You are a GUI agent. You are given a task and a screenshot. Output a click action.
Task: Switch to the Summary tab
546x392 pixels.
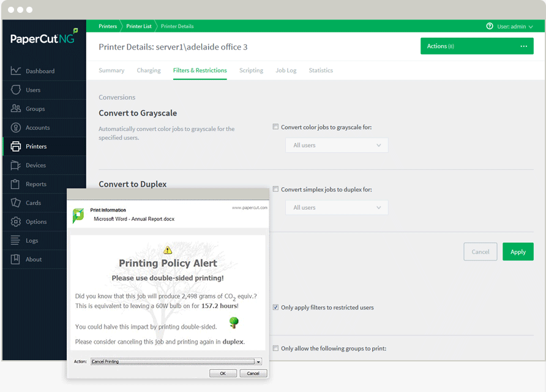click(x=111, y=70)
